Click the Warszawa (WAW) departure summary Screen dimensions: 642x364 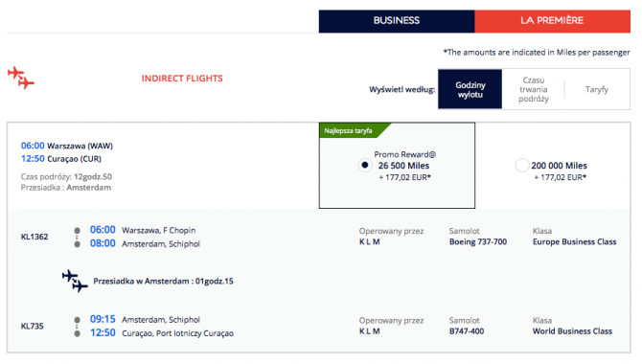tap(67, 146)
